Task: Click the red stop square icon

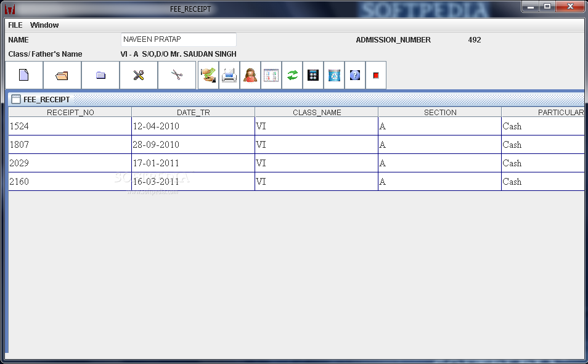Action: click(x=376, y=75)
